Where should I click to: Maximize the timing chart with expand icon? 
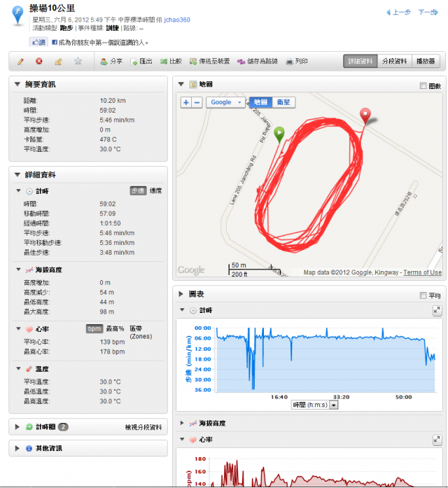(437, 310)
